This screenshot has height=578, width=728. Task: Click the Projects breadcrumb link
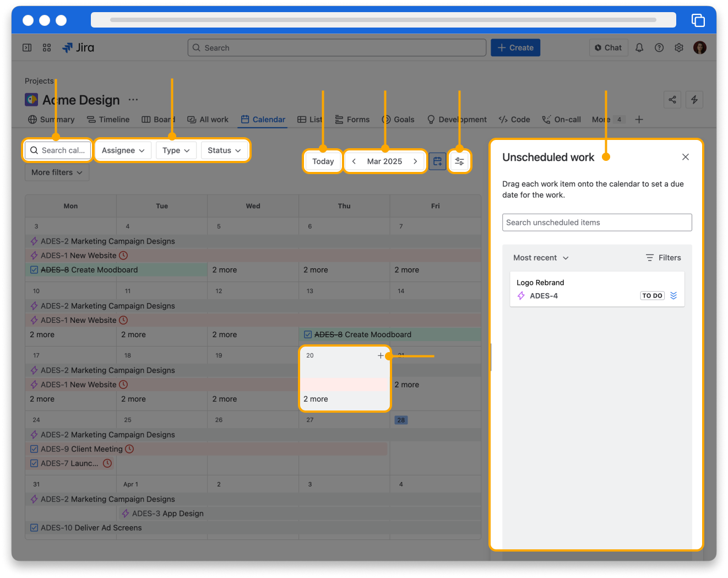[39, 81]
